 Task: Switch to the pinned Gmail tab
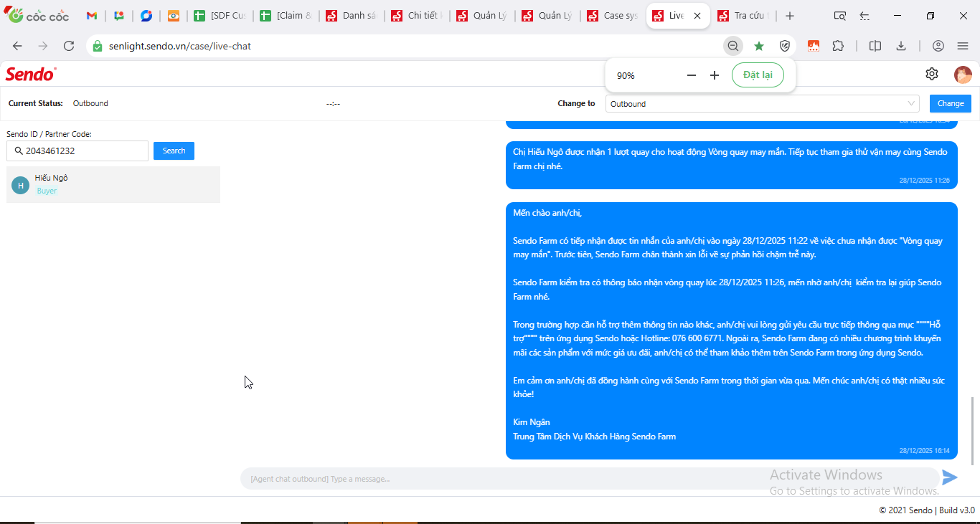(x=92, y=16)
